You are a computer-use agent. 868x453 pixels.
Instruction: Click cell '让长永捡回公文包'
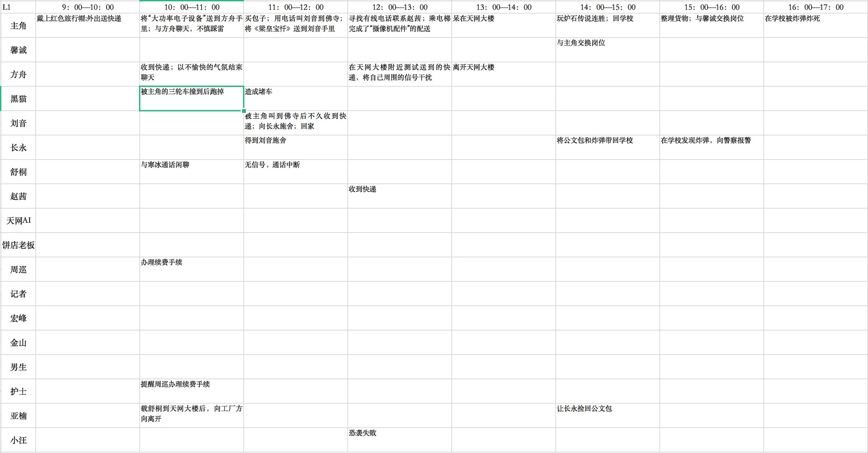pos(608,415)
